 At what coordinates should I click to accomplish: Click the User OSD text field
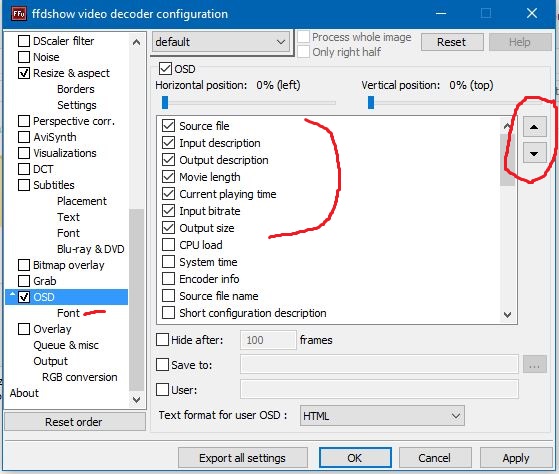tap(379, 389)
